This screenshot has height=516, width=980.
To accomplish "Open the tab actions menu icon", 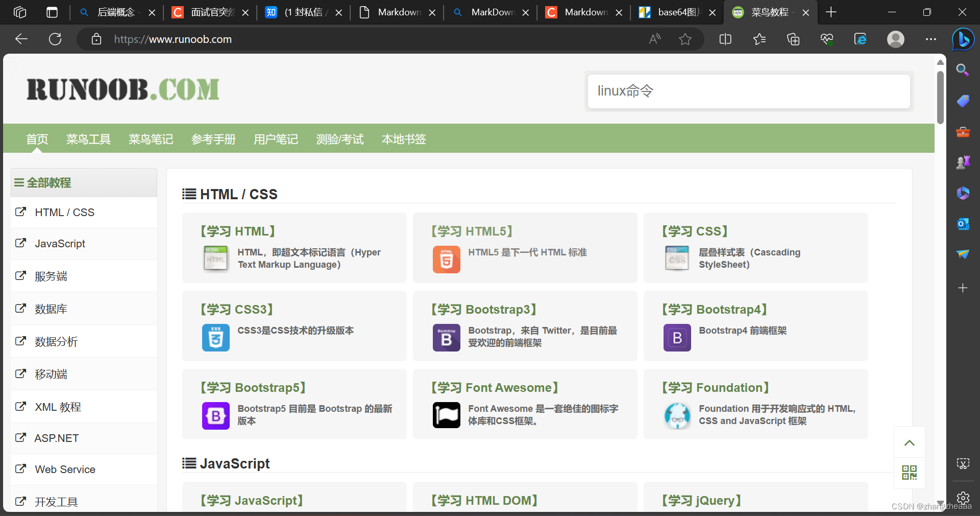I will [52, 12].
